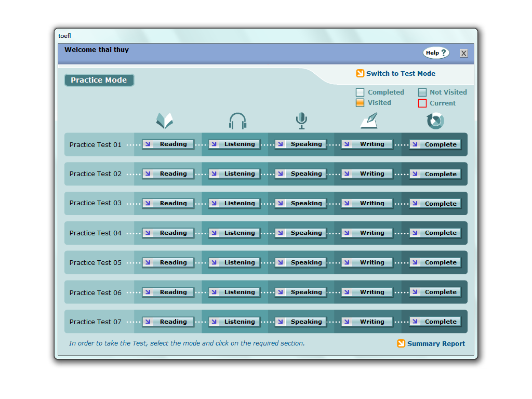Screen dimensions: 532x399
Task: Go to Reading of Practice Test 06
Action: (x=168, y=292)
